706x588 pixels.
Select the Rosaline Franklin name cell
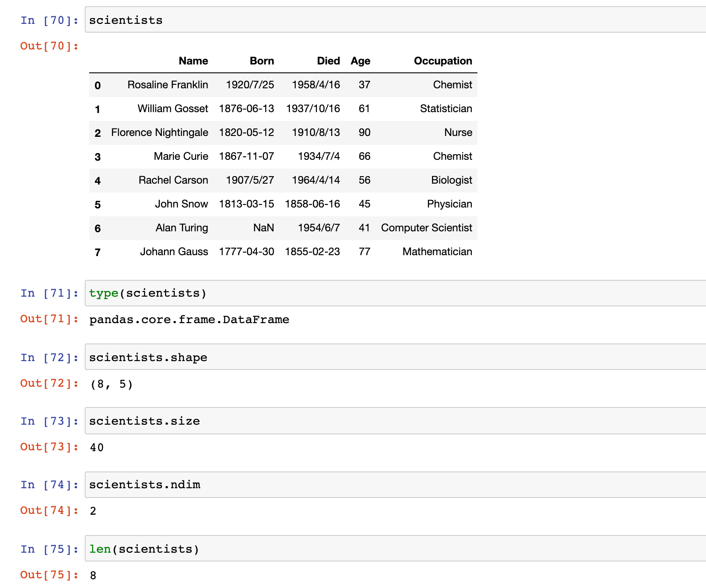click(x=168, y=85)
